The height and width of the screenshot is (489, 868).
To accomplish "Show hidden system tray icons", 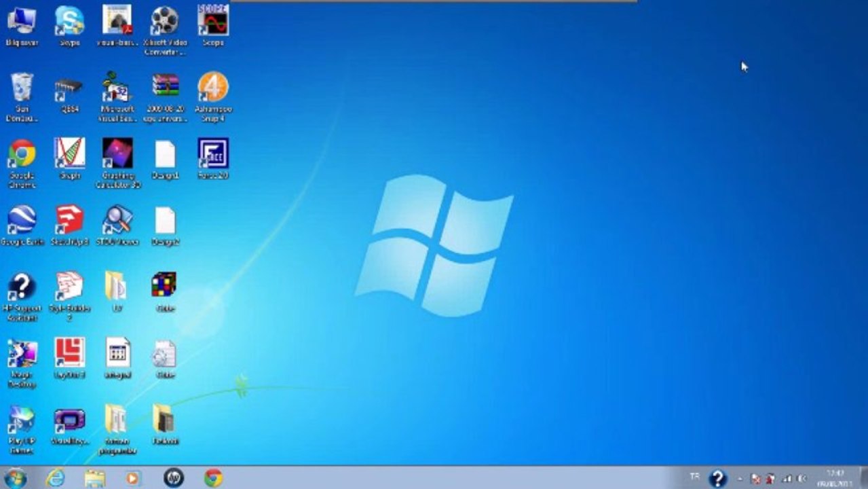I will click(x=739, y=478).
